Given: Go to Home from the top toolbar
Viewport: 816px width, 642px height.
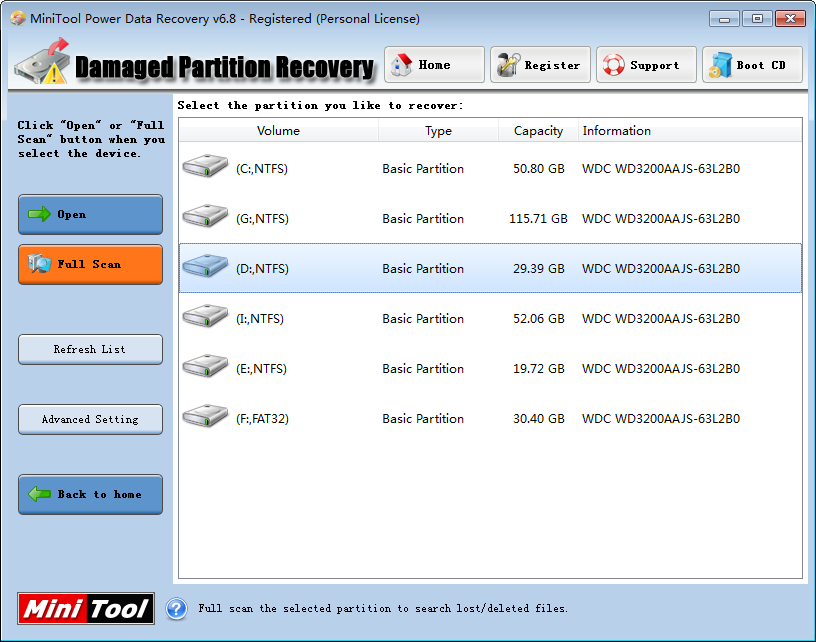Looking at the screenshot, I should 434,65.
